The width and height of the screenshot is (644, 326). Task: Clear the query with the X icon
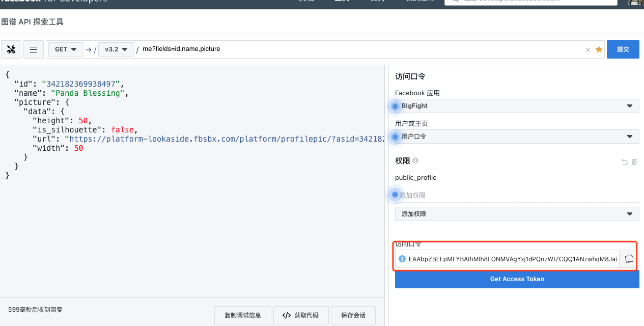(588, 49)
